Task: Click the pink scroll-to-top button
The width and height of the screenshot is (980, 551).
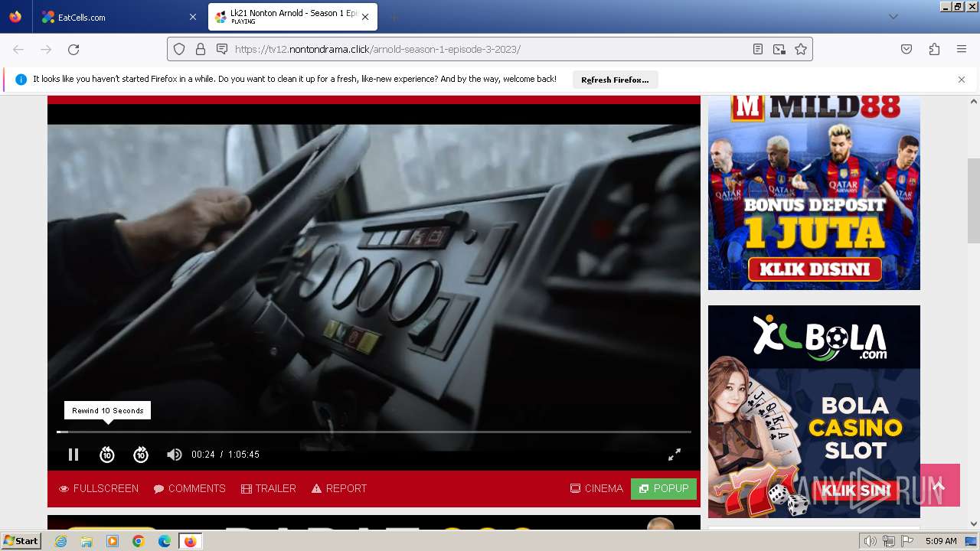Action: [939, 485]
